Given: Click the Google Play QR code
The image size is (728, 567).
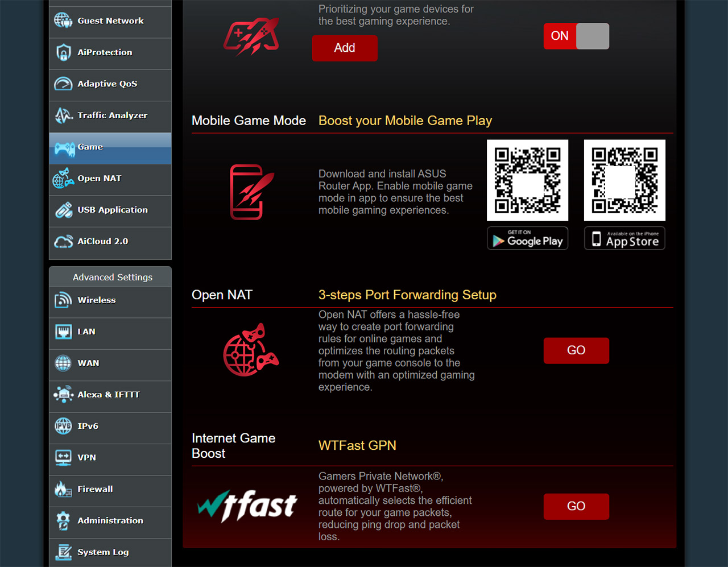Looking at the screenshot, I should coord(527,180).
